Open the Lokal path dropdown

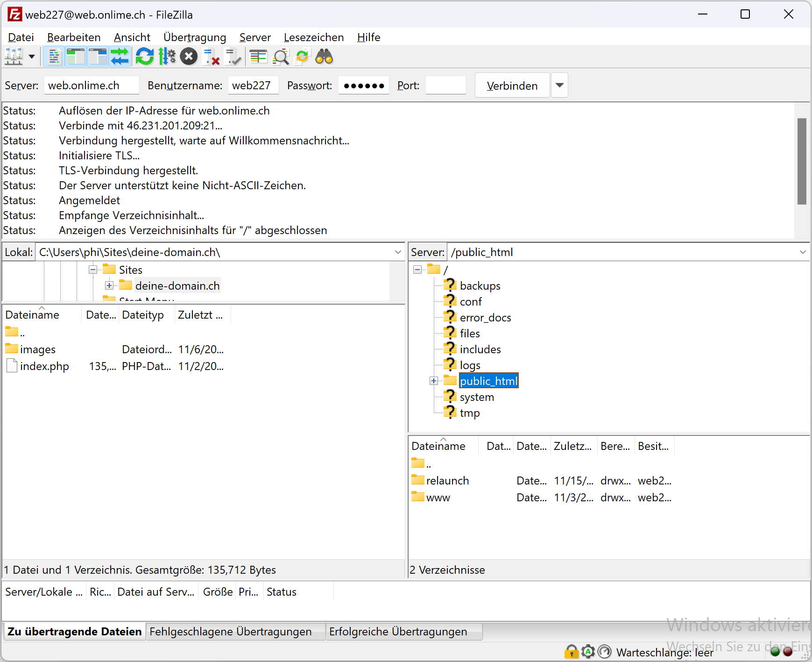398,252
